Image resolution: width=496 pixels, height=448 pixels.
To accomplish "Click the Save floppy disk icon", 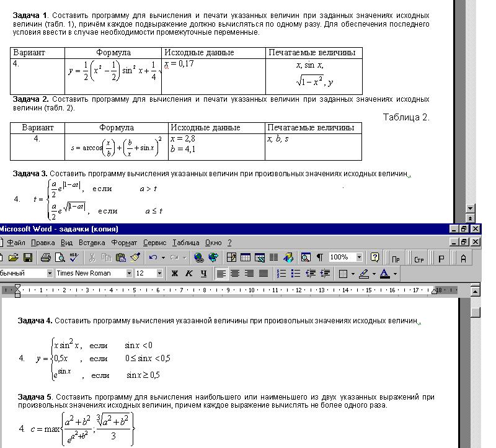I will point(28,258).
